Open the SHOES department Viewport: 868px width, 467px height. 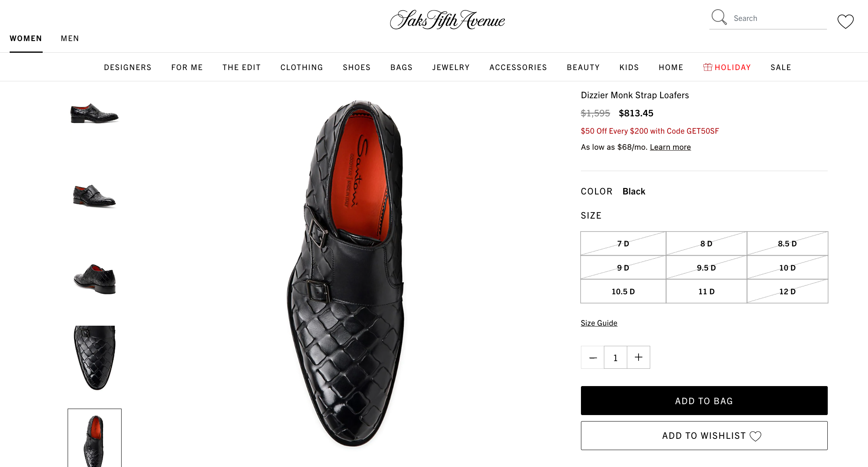tap(356, 67)
